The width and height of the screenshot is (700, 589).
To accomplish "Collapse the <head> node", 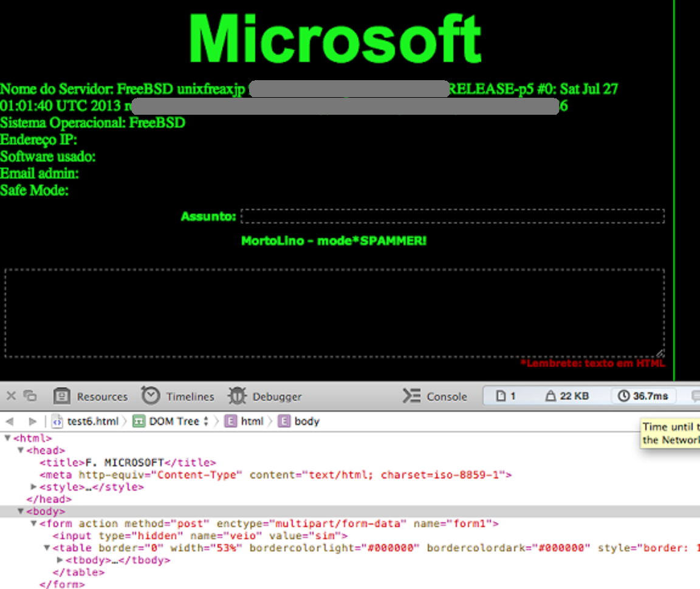I will pos(21,450).
